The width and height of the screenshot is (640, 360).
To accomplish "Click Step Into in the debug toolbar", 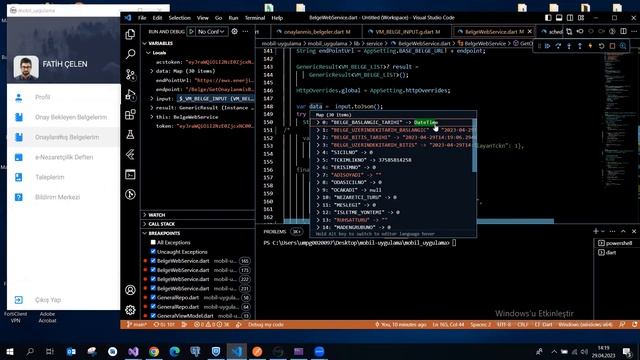I will 569,46.
